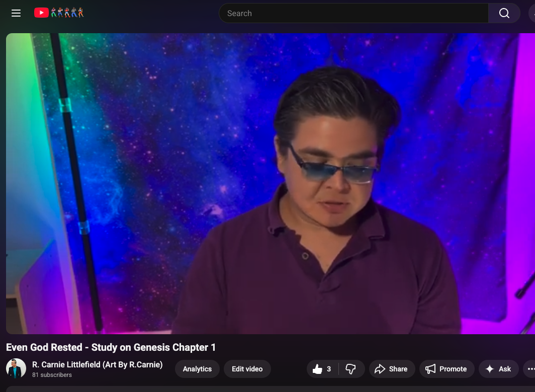535x392 pixels.
Task: Click the magnifying glass search button
Action: coord(504,13)
